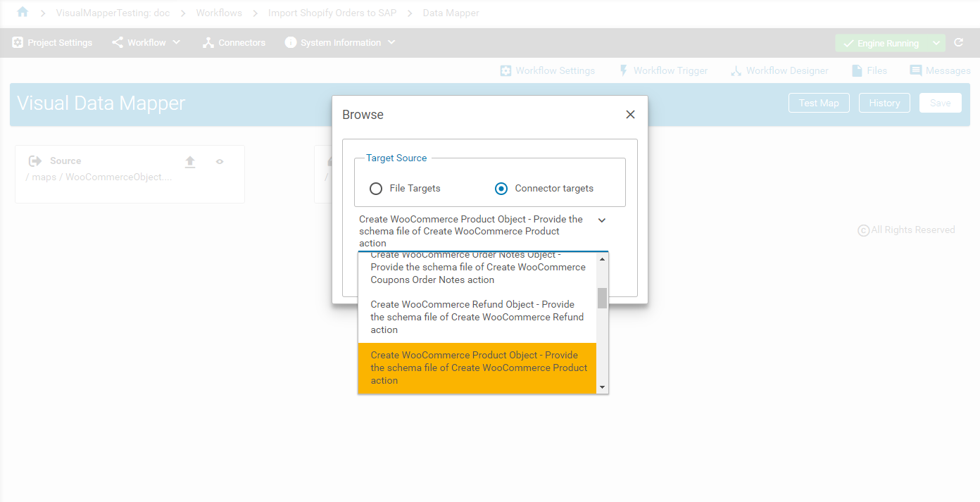Select the Connector targets radio button
980x502 pixels.
coord(501,189)
